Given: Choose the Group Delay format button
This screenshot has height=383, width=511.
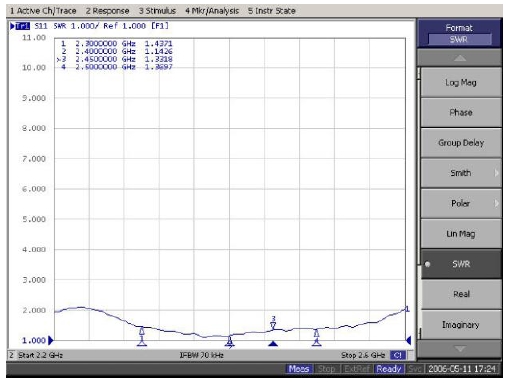Looking at the screenshot, I should pyautogui.click(x=461, y=143).
